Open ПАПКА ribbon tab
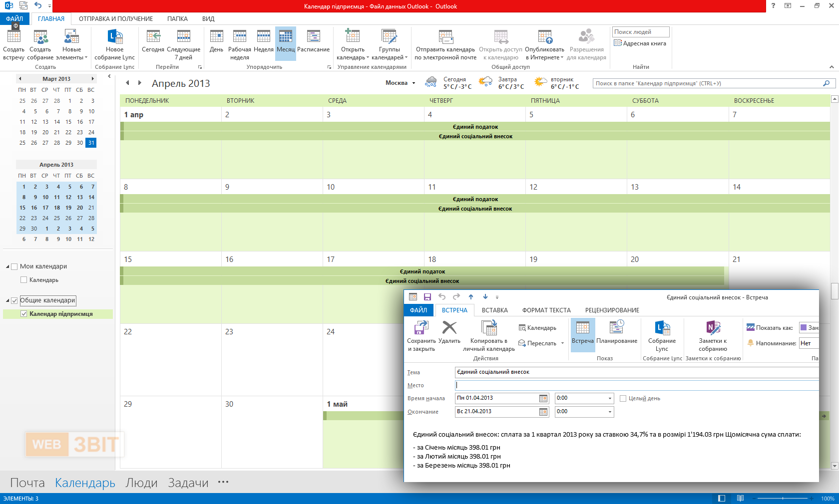 (x=177, y=19)
